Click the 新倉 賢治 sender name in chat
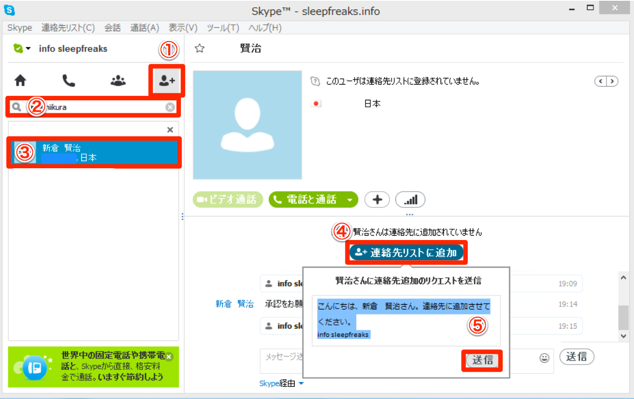Image resolution: width=634 pixels, height=399 pixels. point(235,304)
